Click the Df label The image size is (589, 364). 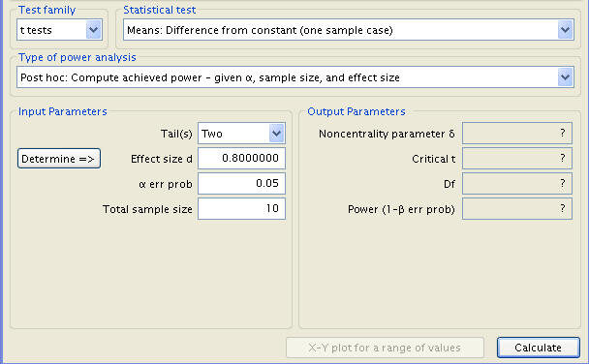(x=449, y=184)
